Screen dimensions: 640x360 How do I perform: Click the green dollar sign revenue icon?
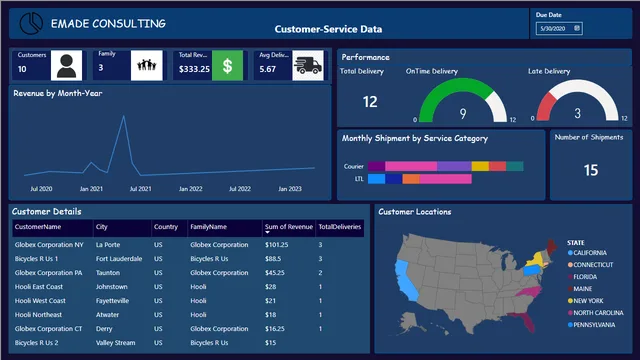[x=227, y=65]
